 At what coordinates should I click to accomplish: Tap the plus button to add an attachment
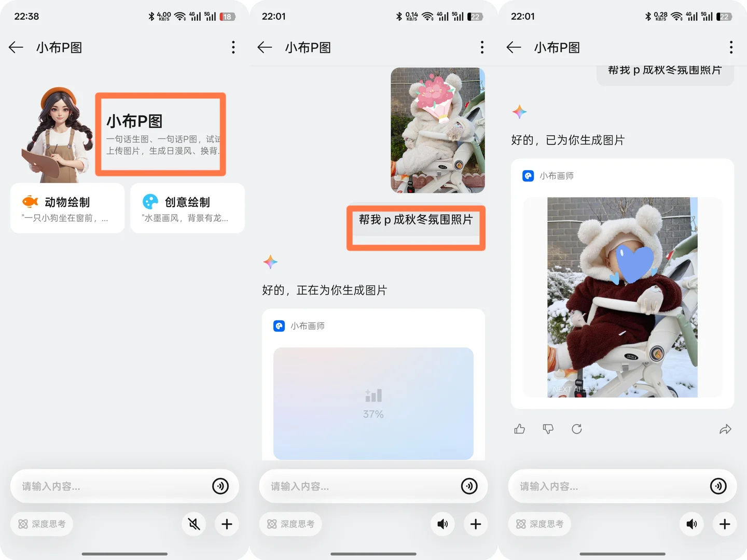coord(227,524)
